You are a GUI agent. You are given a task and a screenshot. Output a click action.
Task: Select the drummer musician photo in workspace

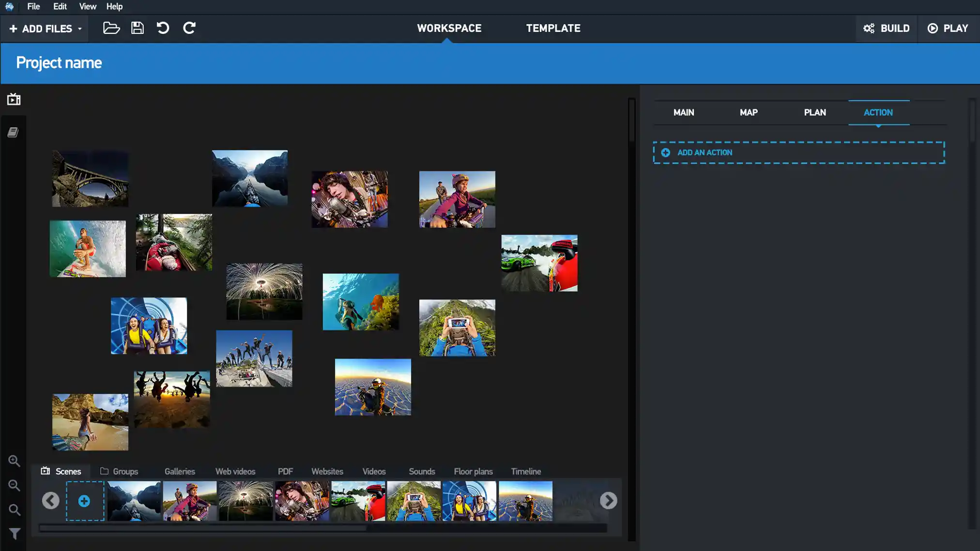[x=350, y=199]
